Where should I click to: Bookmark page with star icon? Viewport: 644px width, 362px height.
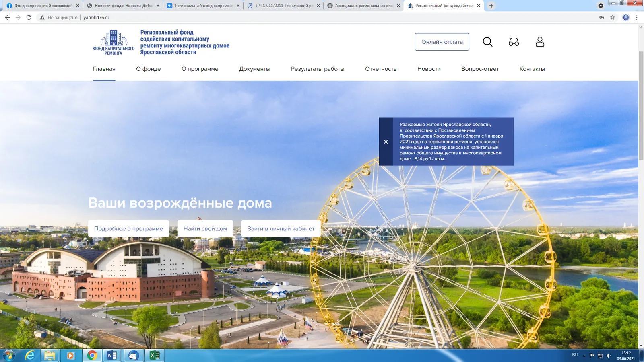[612, 17]
